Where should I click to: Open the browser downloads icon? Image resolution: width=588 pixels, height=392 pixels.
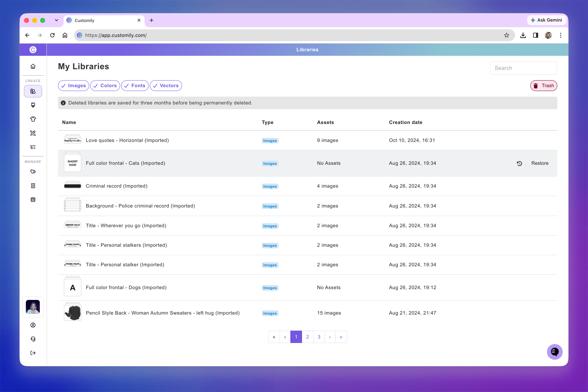(x=523, y=35)
